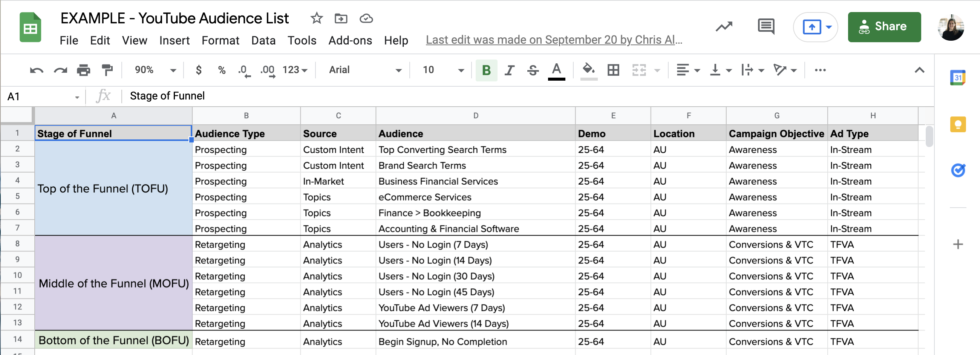Open Google Keep in the sidebar
This screenshot has width=980, height=355.
point(958,124)
